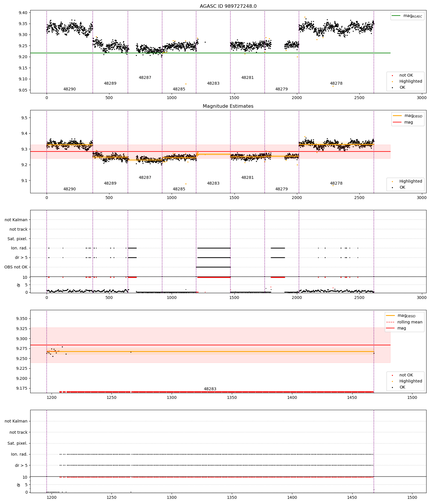Click 'not OK' in the top plot legend
The width and height of the screenshot is (432, 504).
pos(406,75)
